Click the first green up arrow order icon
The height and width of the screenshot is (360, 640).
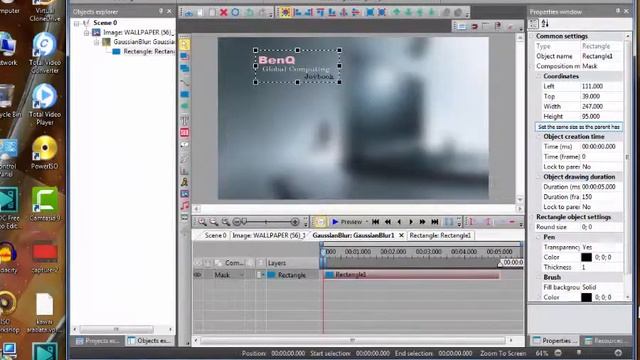pyautogui.click(x=396, y=13)
